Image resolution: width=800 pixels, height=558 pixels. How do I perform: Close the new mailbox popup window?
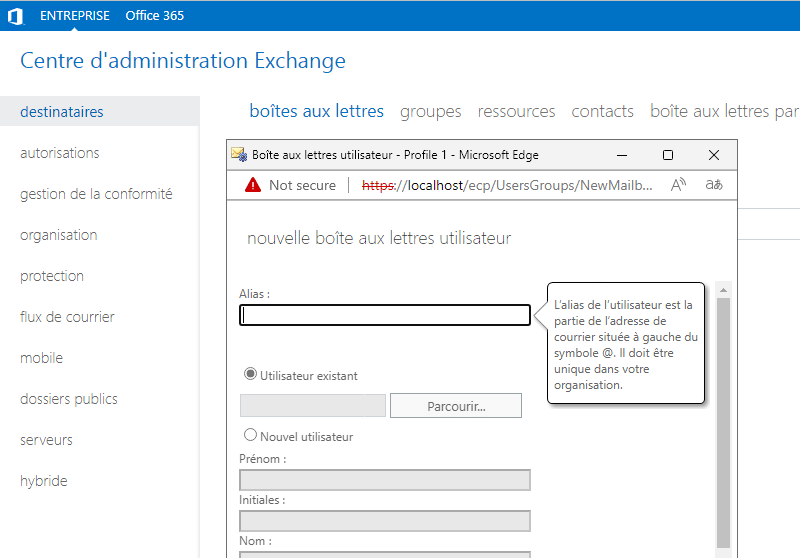pyautogui.click(x=714, y=155)
